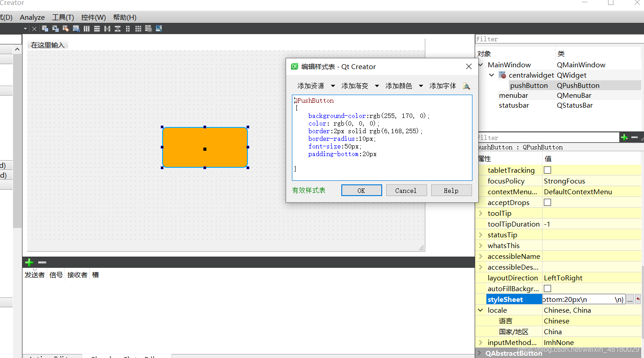Open the 添加资源 dropdown arrow
Image resolution: width=644 pixels, height=358 pixels.
click(x=333, y=86)
